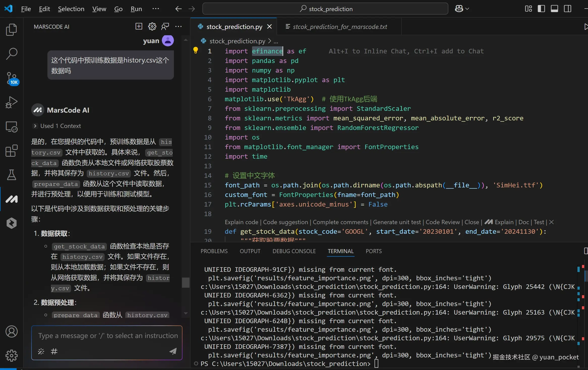Open MarsCode AI settings gear
588x370 pixels.
(x=152, y=26)
